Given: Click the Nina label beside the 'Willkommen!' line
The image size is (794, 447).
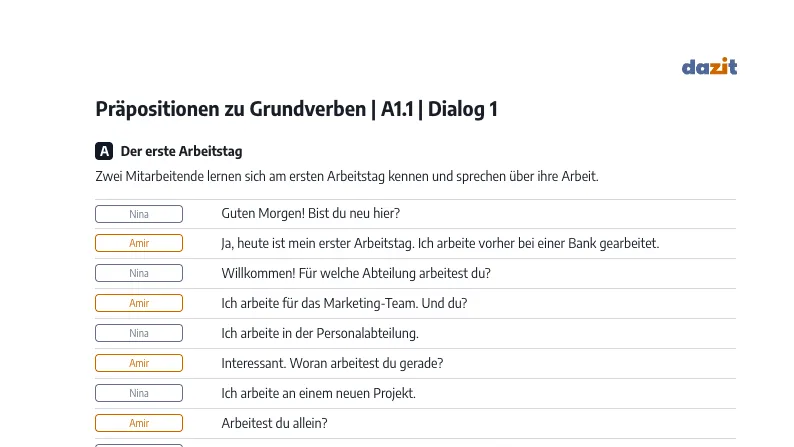Looking at the screenshot, I should coord(139,273).
